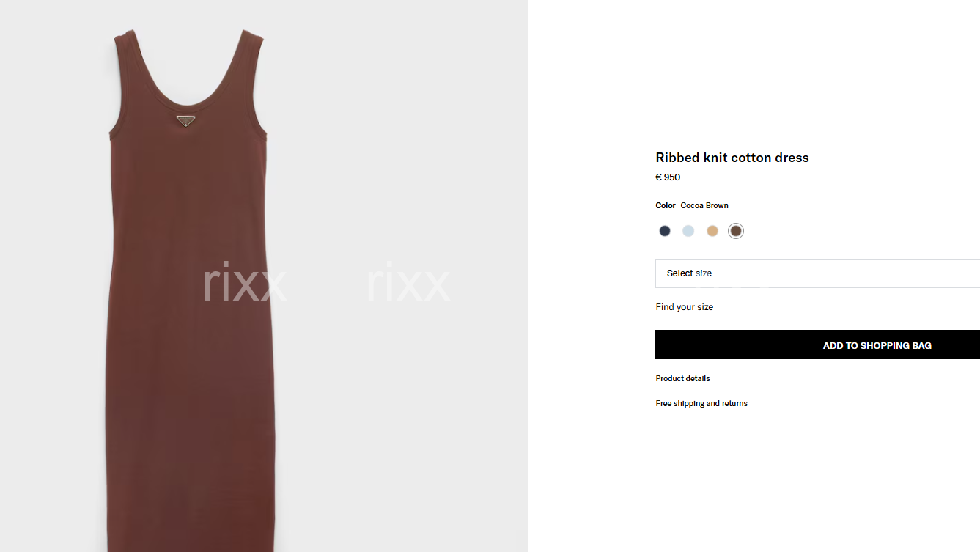
Task: Click the rixx watermark on gray background
Action: click(x=408, y=284)
